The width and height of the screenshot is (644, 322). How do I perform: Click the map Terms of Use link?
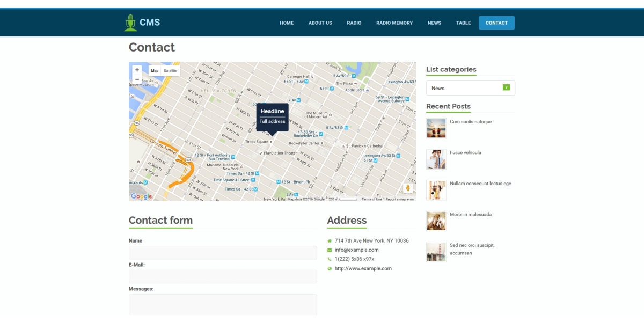coord(371,199)
